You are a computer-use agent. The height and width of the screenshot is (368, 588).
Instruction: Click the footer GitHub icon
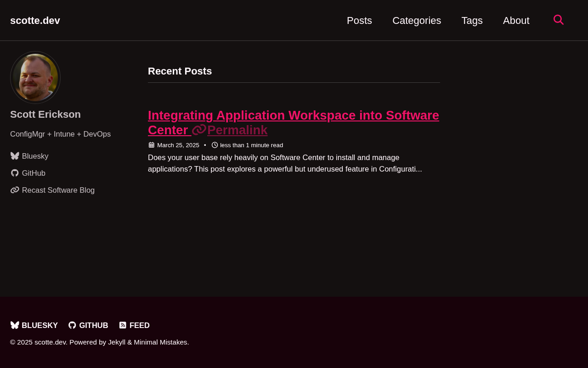(x=72, y=325)
